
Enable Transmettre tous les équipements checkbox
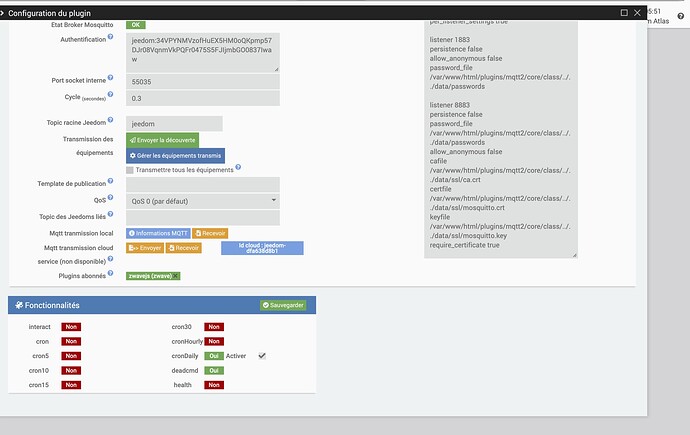click(130, 170)
